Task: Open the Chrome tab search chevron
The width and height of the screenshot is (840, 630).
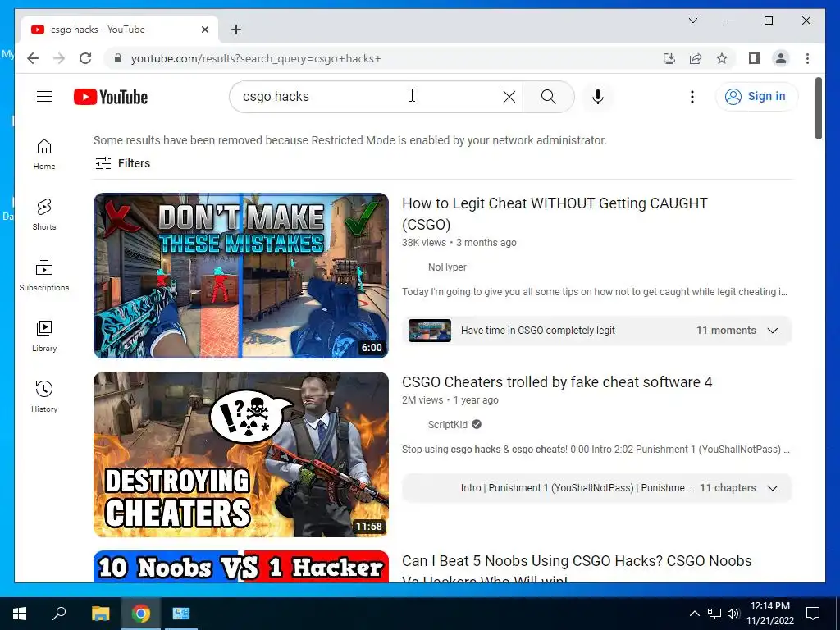Action: pos(692,21)
